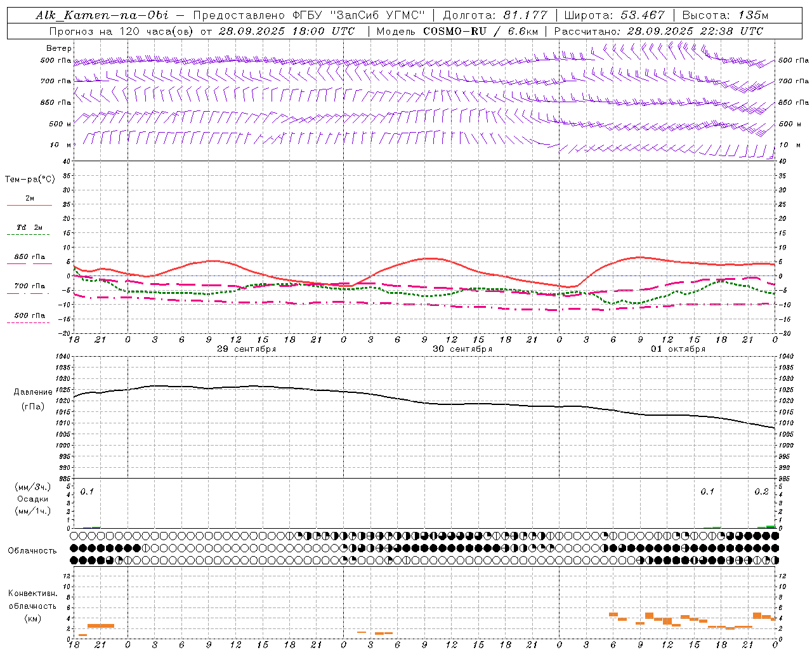Screen dimensions: 812x650
Task: Click the '(мм/1ч.)' precipitation unit
Action: [33, 511]
